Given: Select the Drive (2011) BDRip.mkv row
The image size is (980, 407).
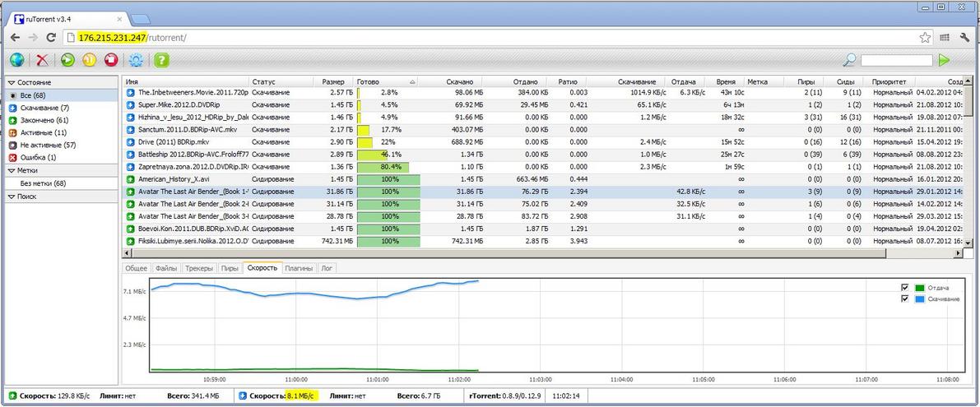Looking at the screenshot, I should point(542,142).
